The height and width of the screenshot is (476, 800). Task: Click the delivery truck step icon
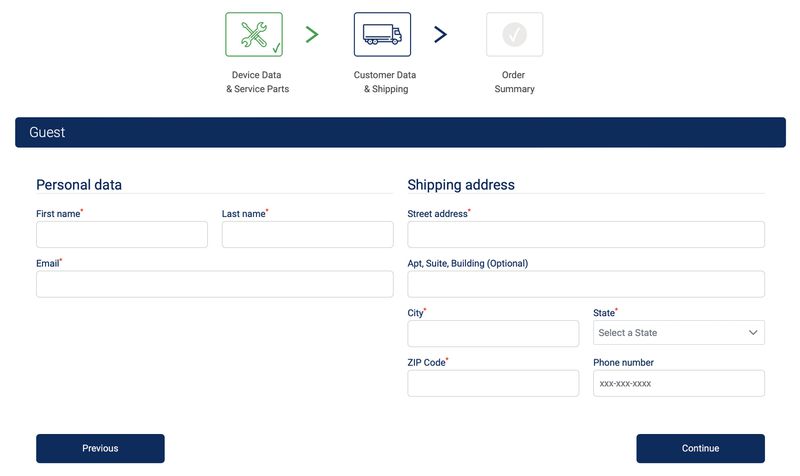382,35
